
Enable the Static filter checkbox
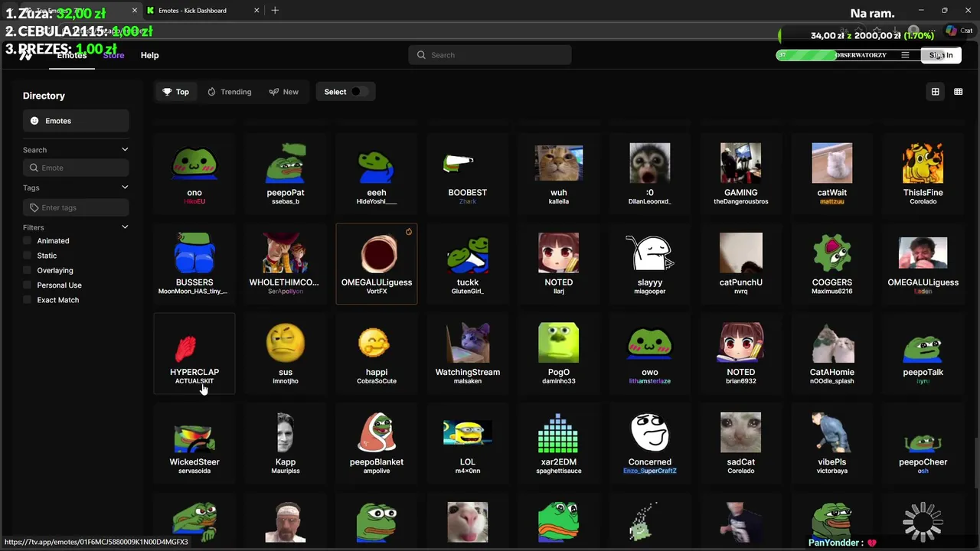tap(28, 256)
